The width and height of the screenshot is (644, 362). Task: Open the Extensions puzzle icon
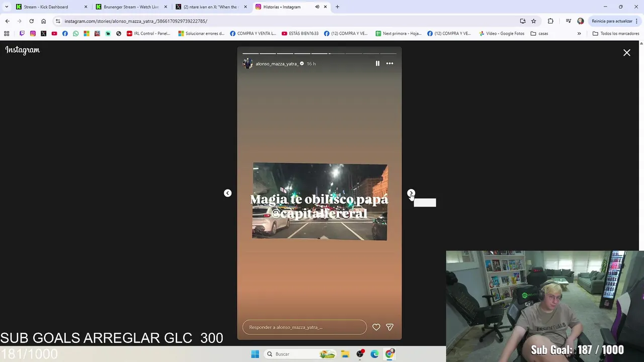pyautogui.click(x=550, y=21)
